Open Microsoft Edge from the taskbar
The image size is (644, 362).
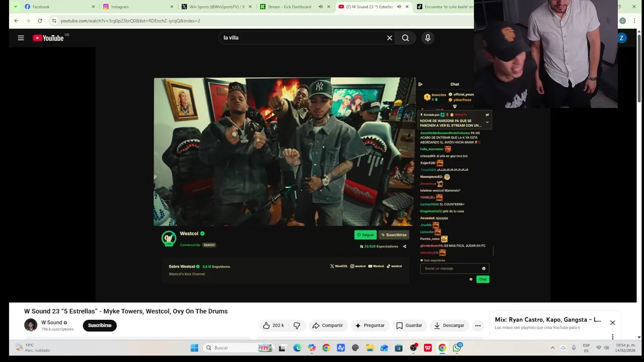click(297, 347)
